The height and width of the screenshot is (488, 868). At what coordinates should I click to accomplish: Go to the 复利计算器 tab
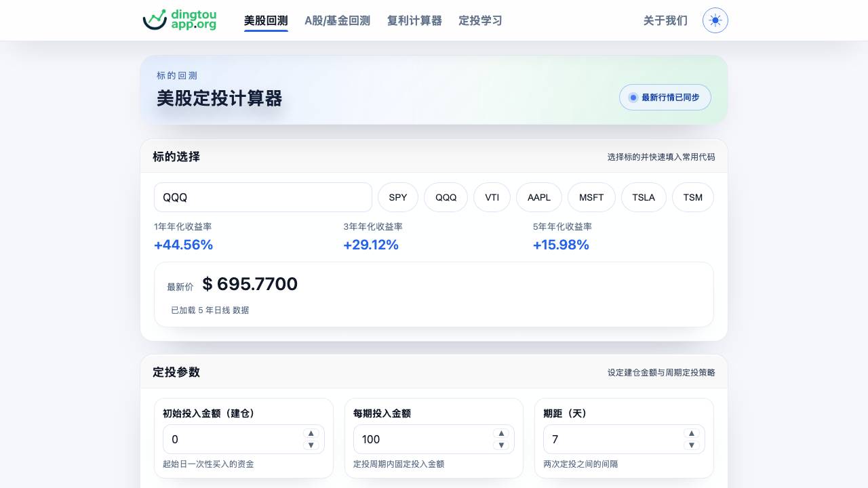click(414, 20)
